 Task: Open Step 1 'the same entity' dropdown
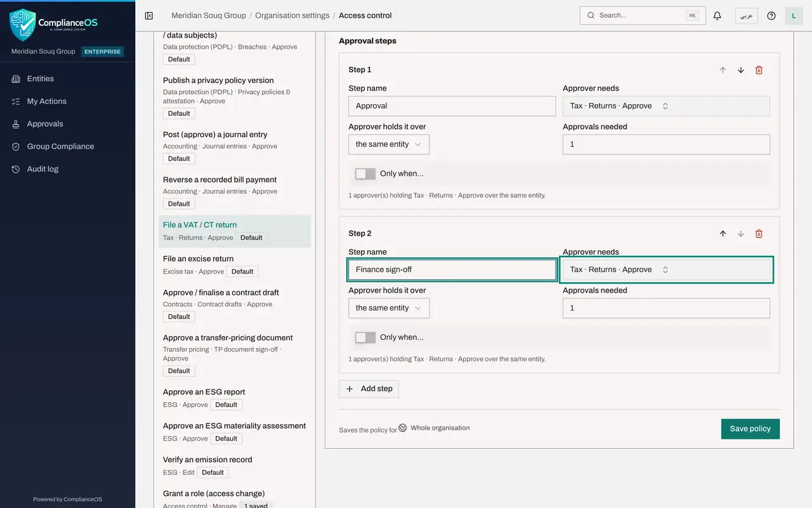click(389, 144)
